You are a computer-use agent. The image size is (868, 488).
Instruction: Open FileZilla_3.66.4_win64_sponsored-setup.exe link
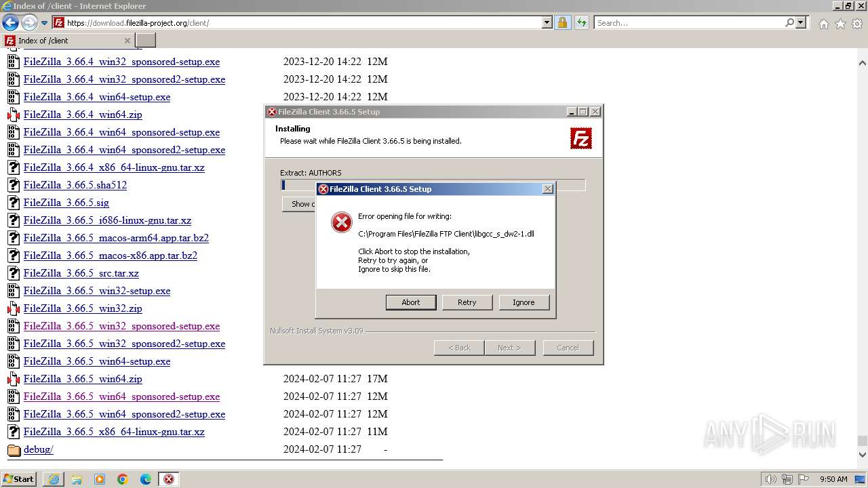click(x=121, y=132)
